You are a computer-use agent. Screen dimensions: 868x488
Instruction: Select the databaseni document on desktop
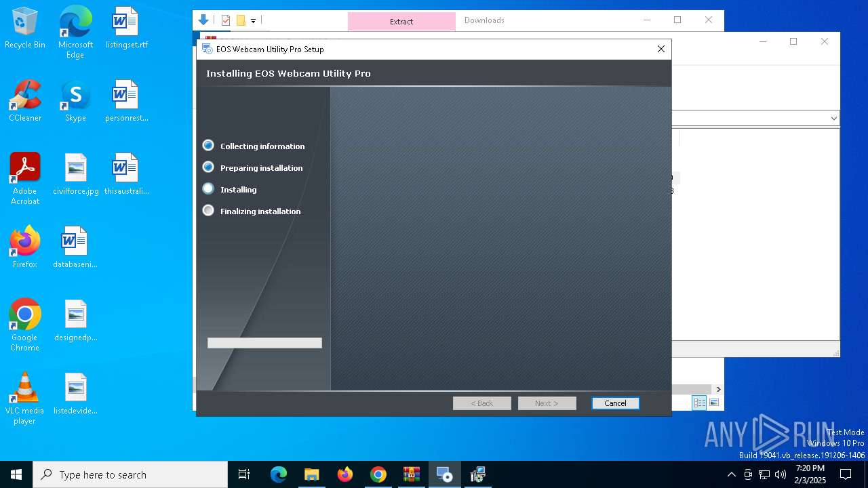coord(75,248)
